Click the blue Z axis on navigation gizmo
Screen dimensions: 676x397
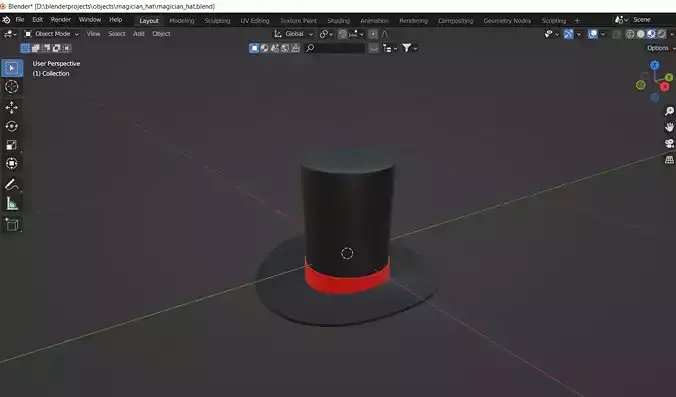coord(655,66)
